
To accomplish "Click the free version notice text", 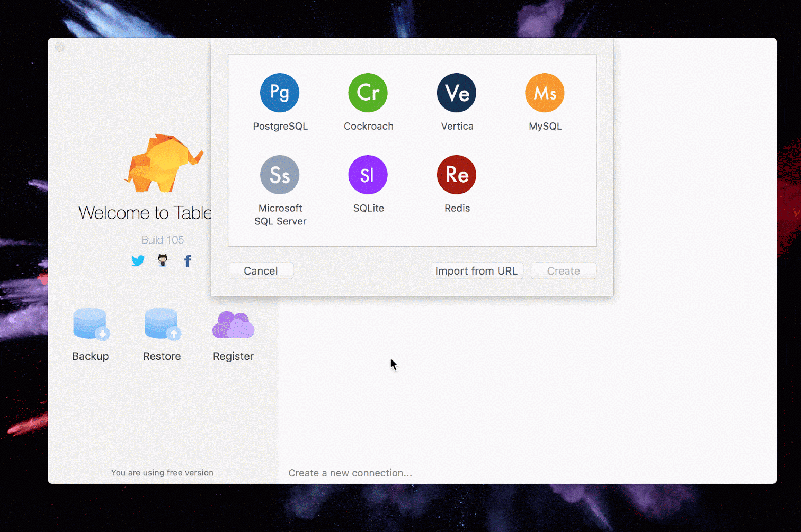I will (162, 473).
